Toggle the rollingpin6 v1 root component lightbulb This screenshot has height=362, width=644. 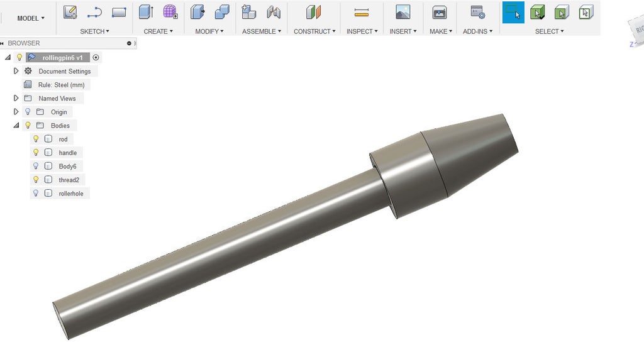pos(19,57)
